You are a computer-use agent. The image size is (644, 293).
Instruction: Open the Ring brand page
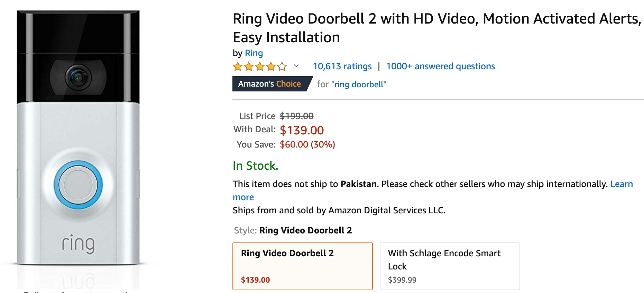pyautogui.click(x=254, y=53)
